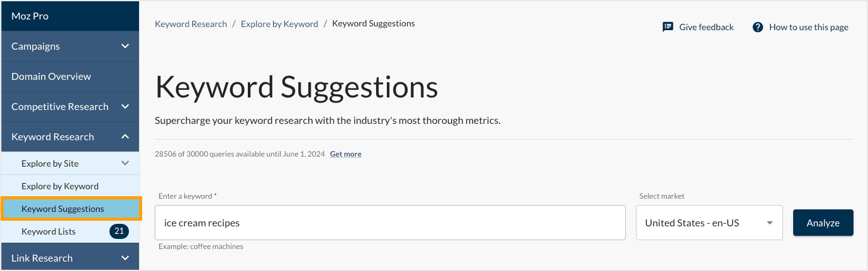Viewport: 868px width, 271px height.
Task: Expand the Competitive Research chevron
Action: pyautogui.click(x=125, y=106)
